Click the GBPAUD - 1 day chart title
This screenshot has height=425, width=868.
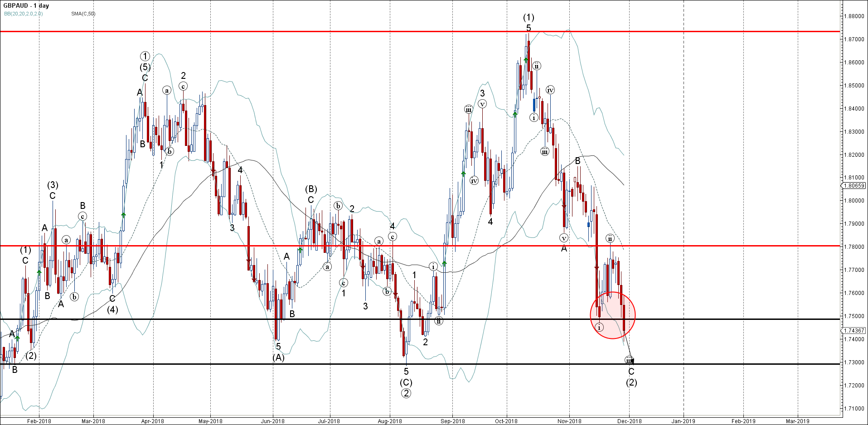(26, 6)
